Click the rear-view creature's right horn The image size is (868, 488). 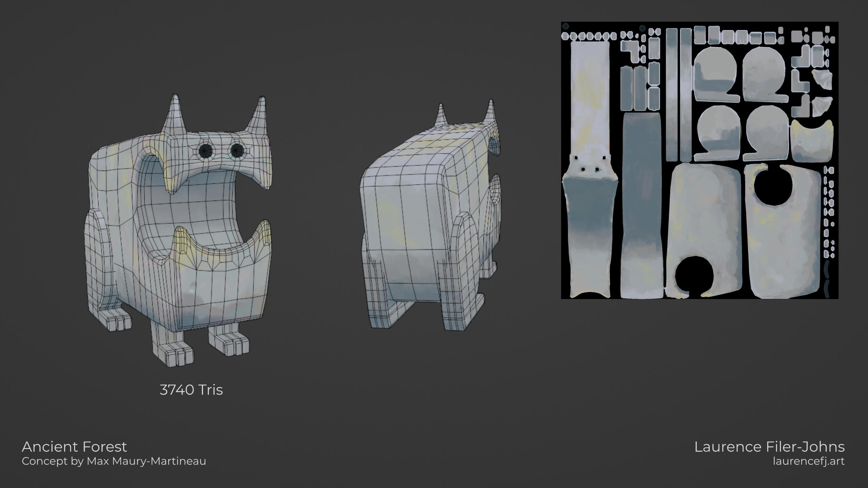[491, 111]
